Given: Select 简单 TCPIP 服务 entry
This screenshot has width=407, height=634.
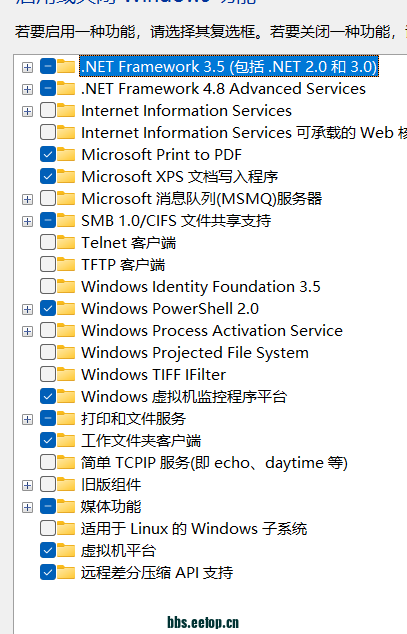Looking at the screenshot, I should (x=214, y=463).
